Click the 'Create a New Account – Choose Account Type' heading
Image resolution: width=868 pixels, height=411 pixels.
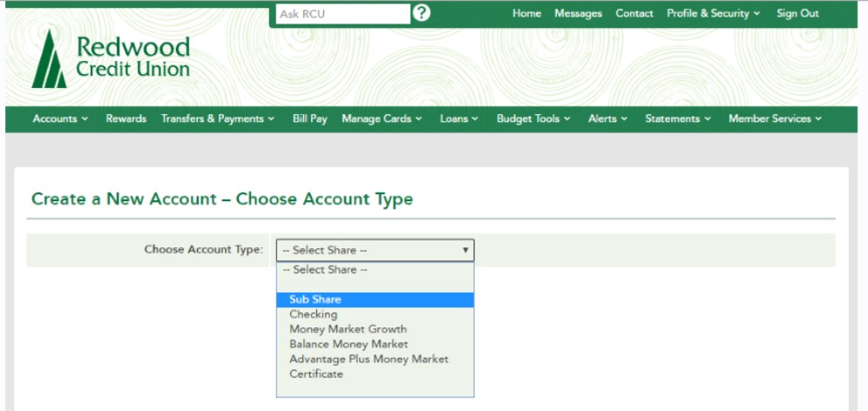[222, 199]
